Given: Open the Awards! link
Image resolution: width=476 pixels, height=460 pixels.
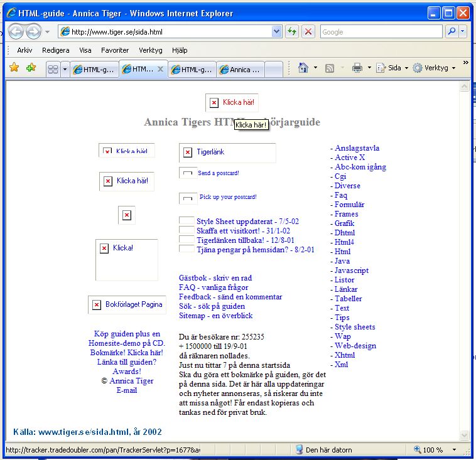Looking at the screenshot, I should (127, 372).
